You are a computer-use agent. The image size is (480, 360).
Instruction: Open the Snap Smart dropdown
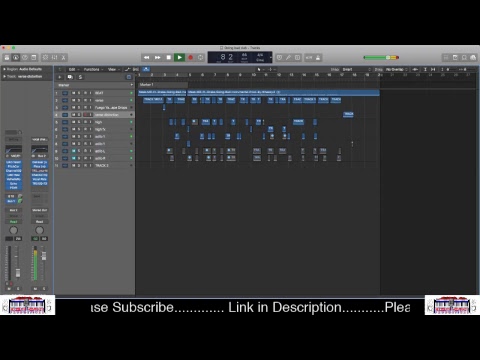tap(357, 69)
